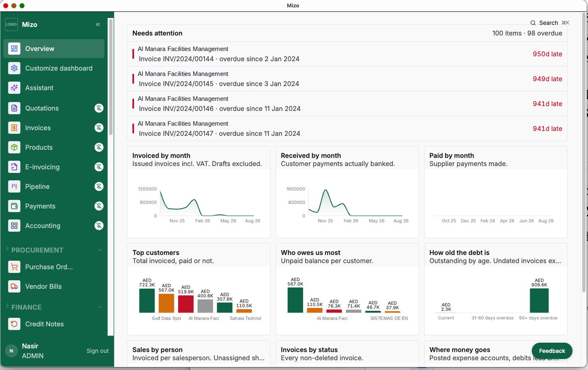Click the Payments wallet icon
Screen dimensions: 588x370
click(x=14, y=206)
